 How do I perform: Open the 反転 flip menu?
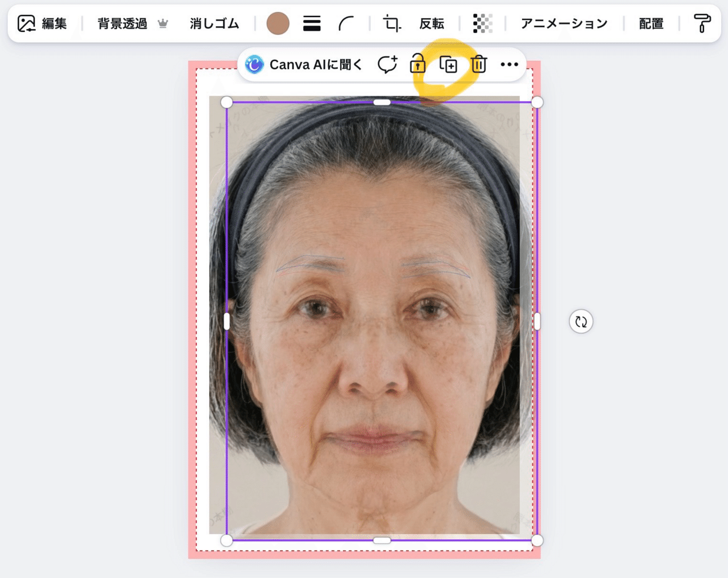(432, 23)
